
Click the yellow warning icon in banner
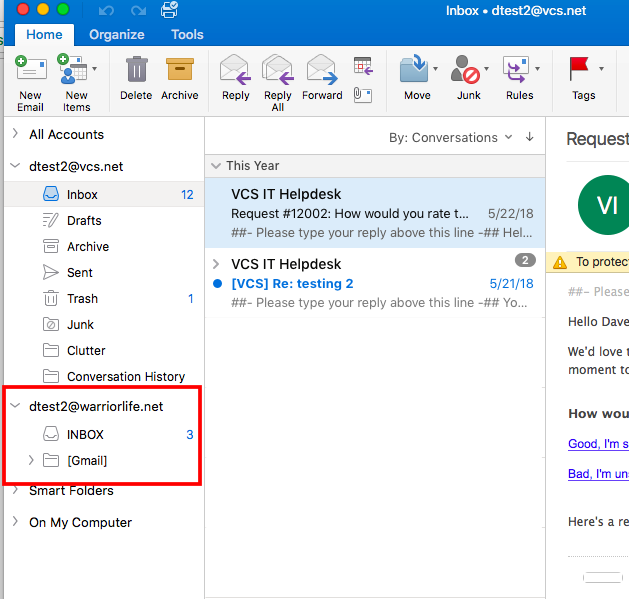tap(560, 262)
